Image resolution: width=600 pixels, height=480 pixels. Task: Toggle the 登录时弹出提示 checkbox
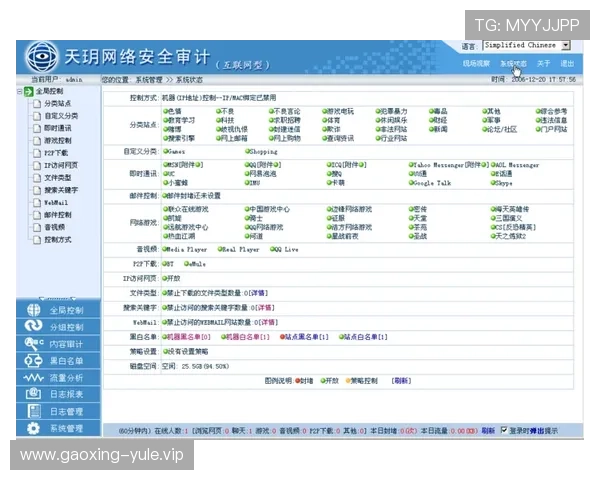(504, 430)
